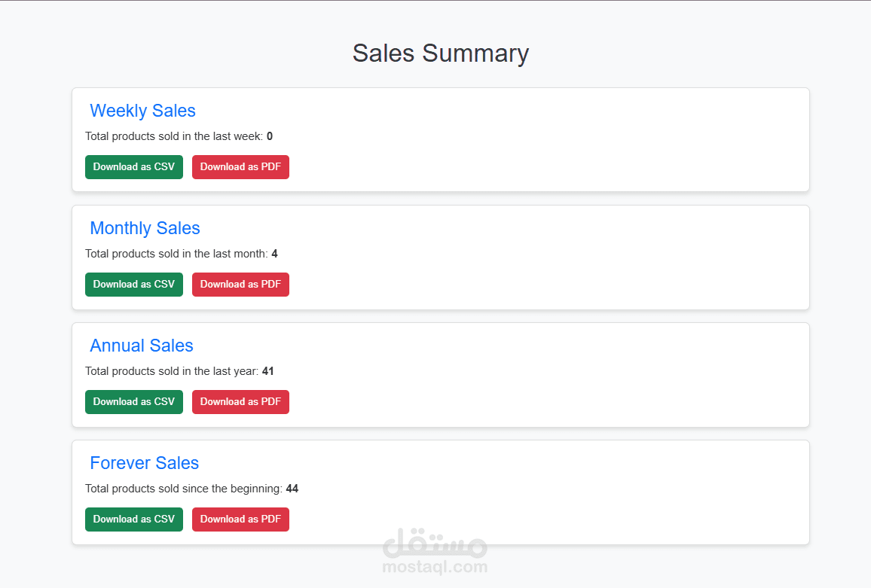The image size is (871, 588).
Task: Download Annual Sales as CSV
Action: pos(134,402)
